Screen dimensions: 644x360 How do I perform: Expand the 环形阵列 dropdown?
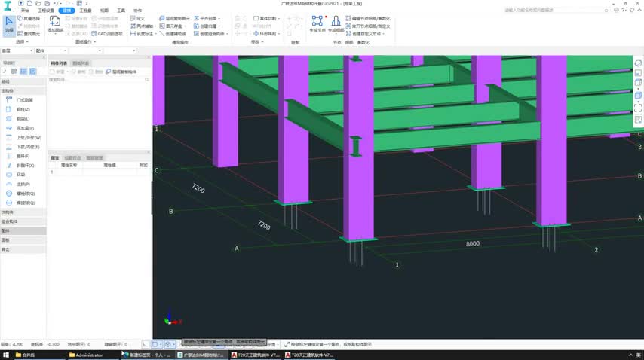tap(279, 34)
